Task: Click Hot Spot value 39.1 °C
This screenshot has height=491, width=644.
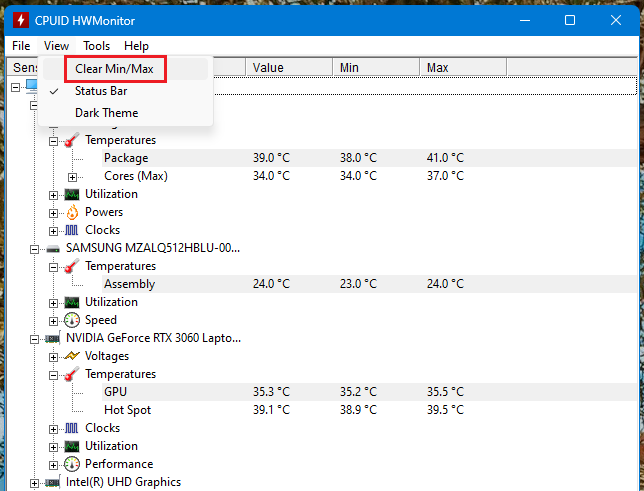Action: tap(271, 410)
